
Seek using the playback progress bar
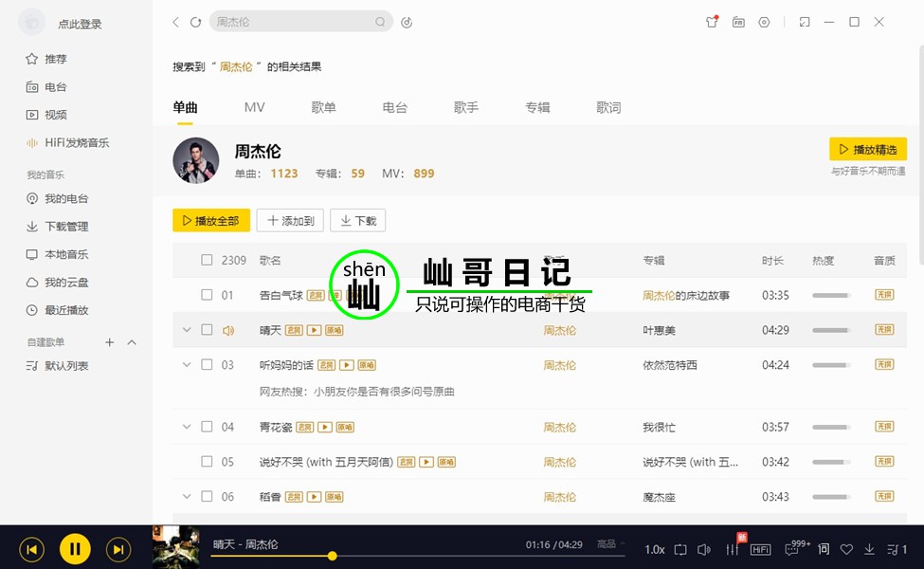418,556
